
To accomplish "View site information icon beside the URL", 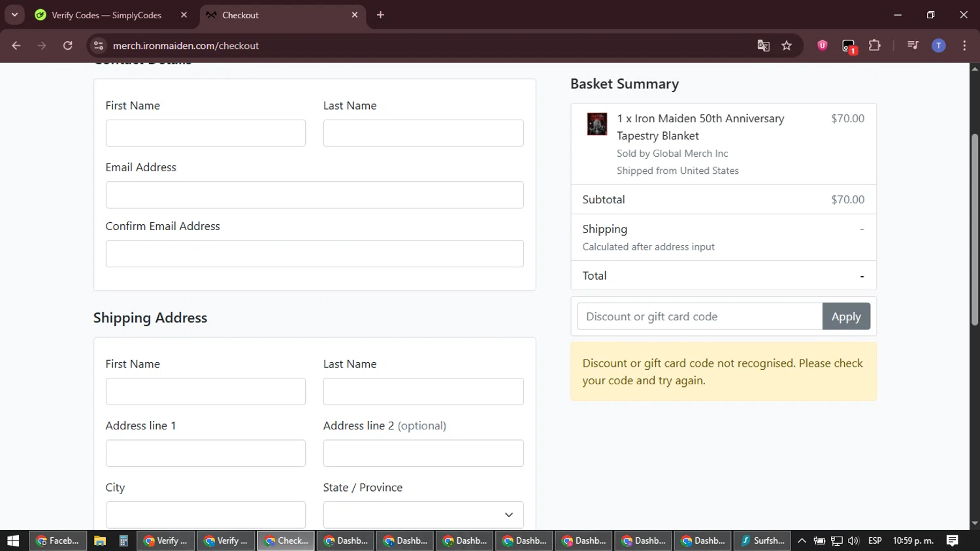I will (x=99, y=46).
